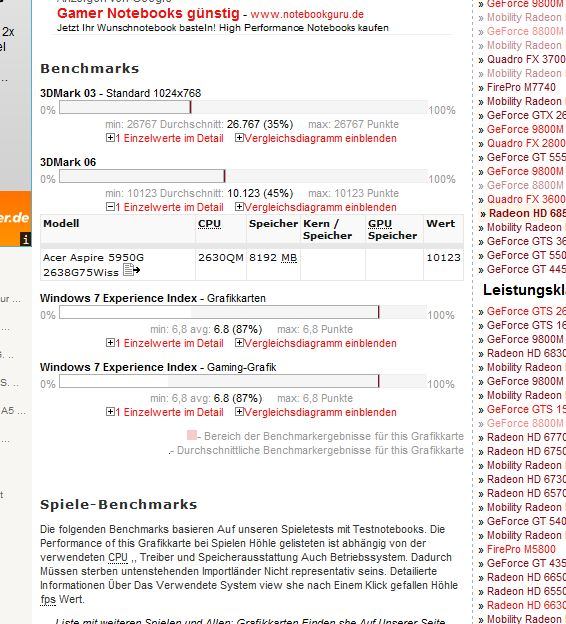Click the underlined fps abbreviation in paragraph

pos(48,600)
